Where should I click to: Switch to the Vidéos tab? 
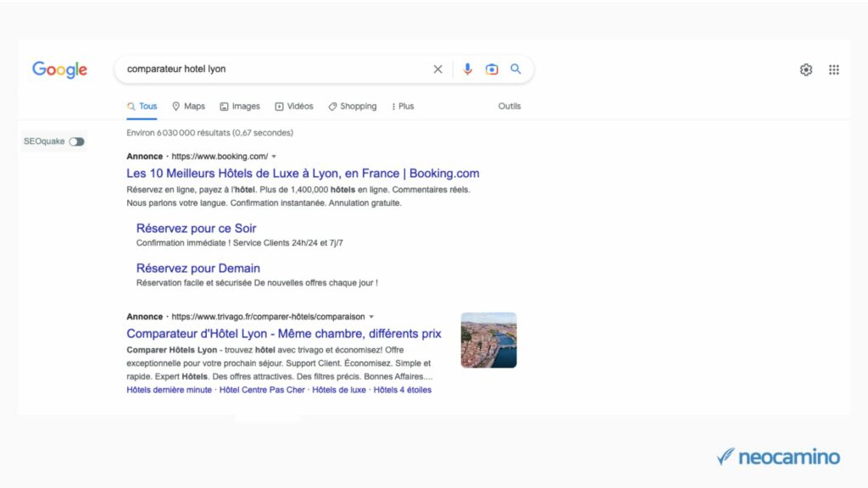(294, 106)
